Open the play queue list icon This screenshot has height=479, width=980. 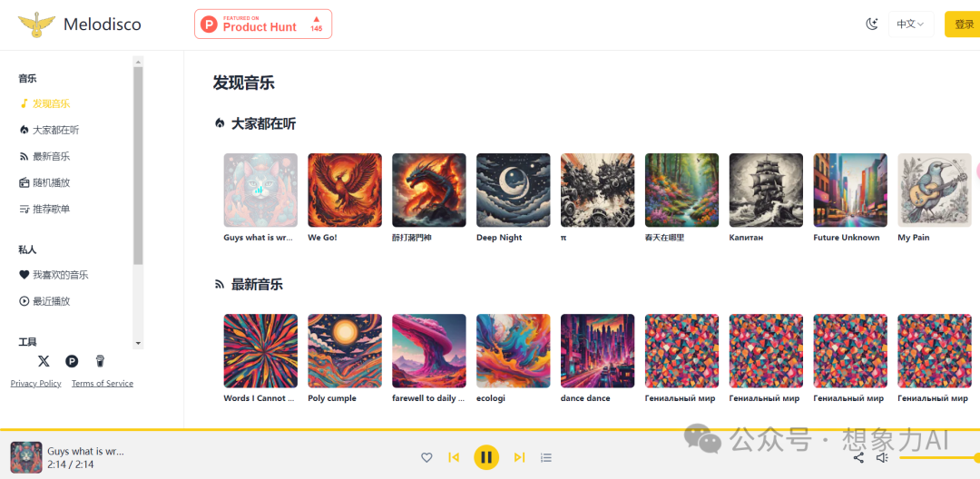click(x=546, y=458)
